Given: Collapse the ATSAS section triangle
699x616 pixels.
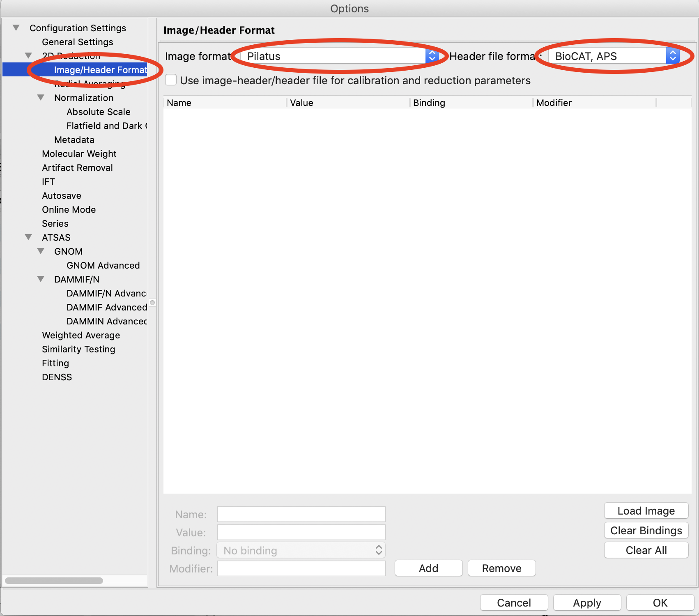Looking at the screenshot, I should [28, 237].
